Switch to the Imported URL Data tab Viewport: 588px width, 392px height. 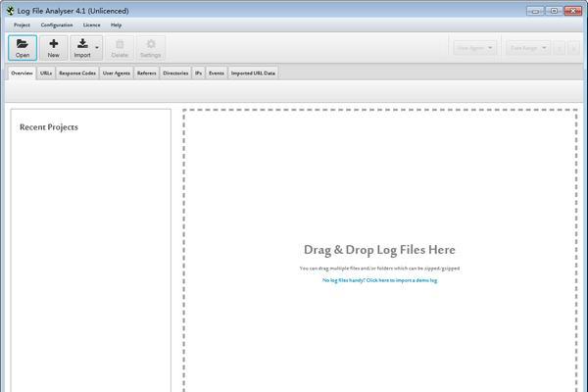click(x=253, y=73)
